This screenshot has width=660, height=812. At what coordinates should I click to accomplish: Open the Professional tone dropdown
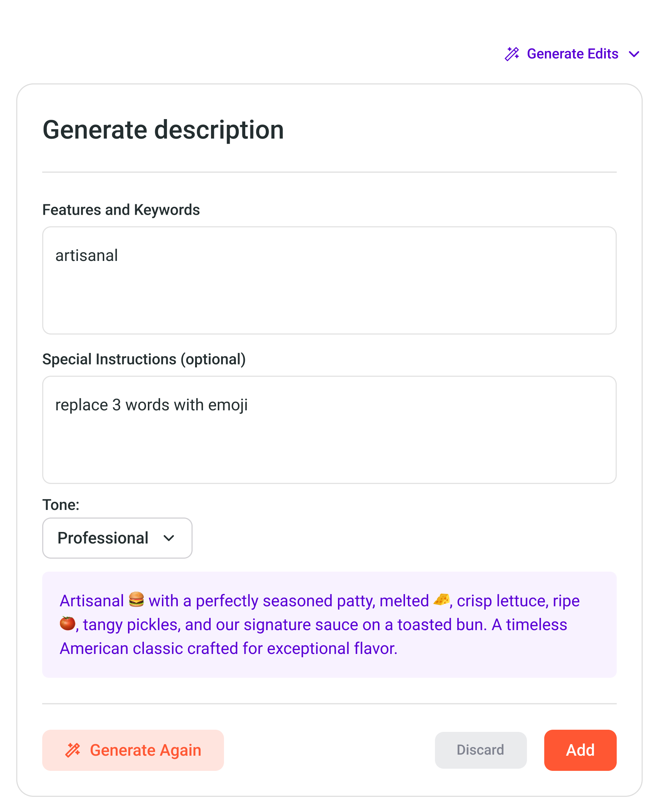(117, 538)
